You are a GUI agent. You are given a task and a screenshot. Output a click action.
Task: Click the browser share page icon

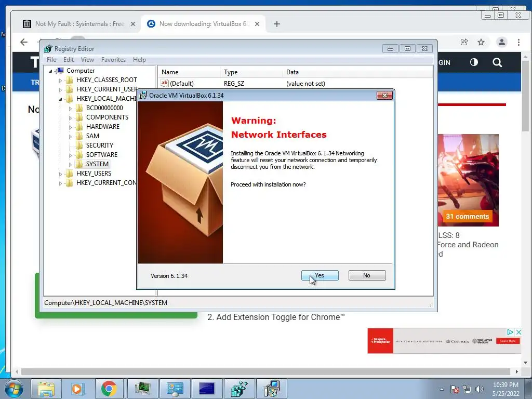point(464,42)
